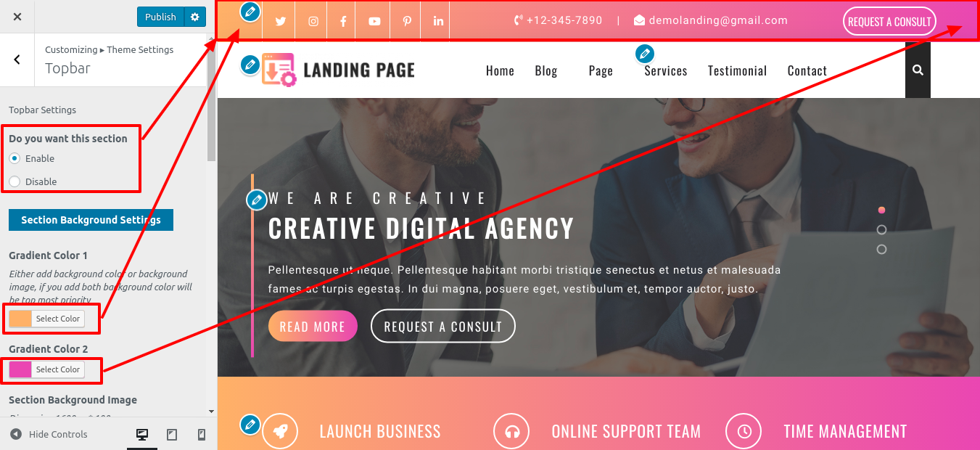This screenshot has width=980, height=450.
Task: Open the YouTube social icon
Action: coord(374,22)
